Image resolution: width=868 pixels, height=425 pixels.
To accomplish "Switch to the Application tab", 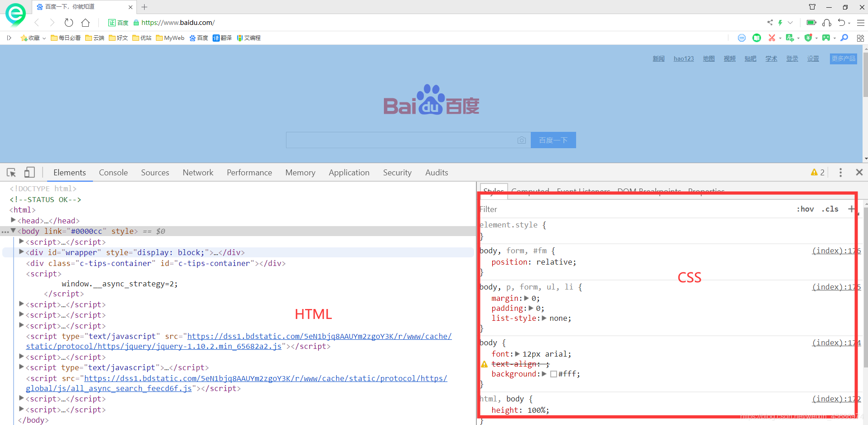I will [349, 173].
